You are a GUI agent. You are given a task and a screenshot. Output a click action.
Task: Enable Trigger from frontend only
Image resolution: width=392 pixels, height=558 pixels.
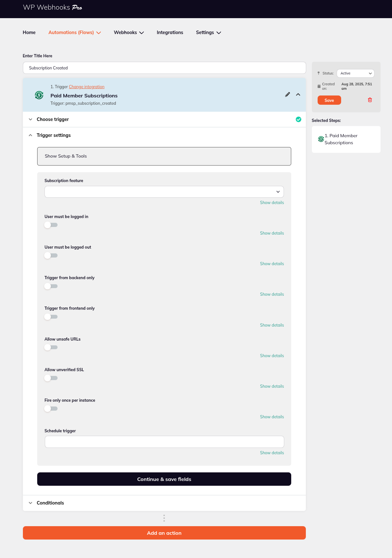click(x=51, y=317)
